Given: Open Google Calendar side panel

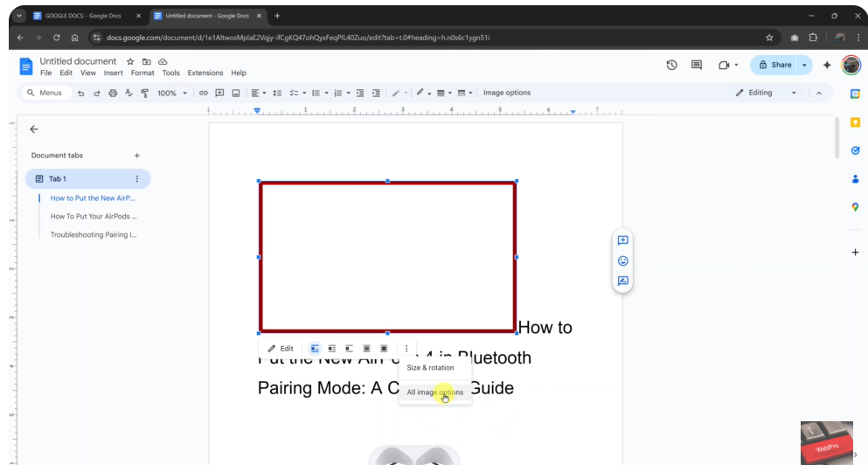Looking at the screenshot, I should coord(855,94).
